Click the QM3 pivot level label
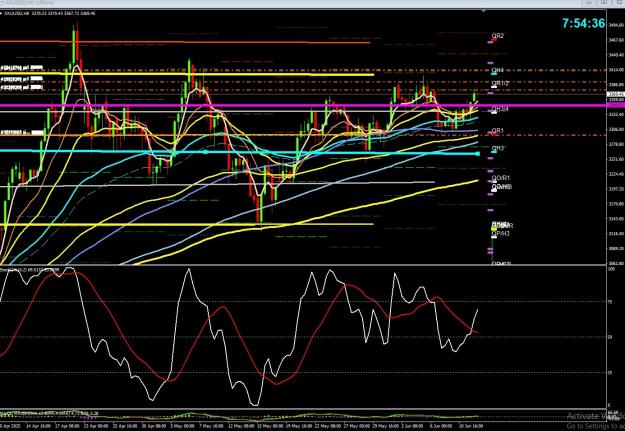This screenshot has height=432, width=625. [x=497, y=148]
